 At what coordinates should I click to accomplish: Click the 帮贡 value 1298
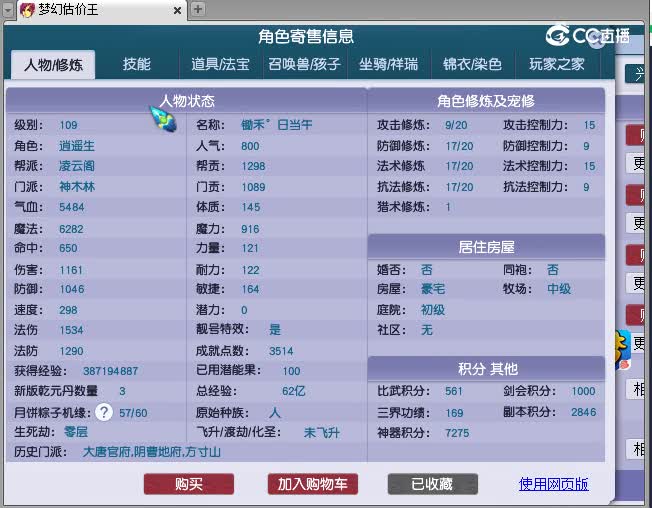tap(253, 166)
